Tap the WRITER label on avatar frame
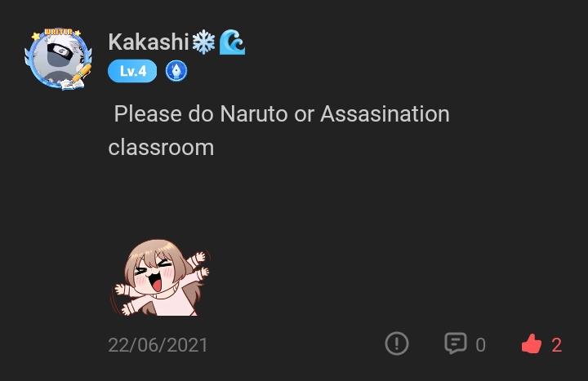588x381 pixels. pos(58,32)
